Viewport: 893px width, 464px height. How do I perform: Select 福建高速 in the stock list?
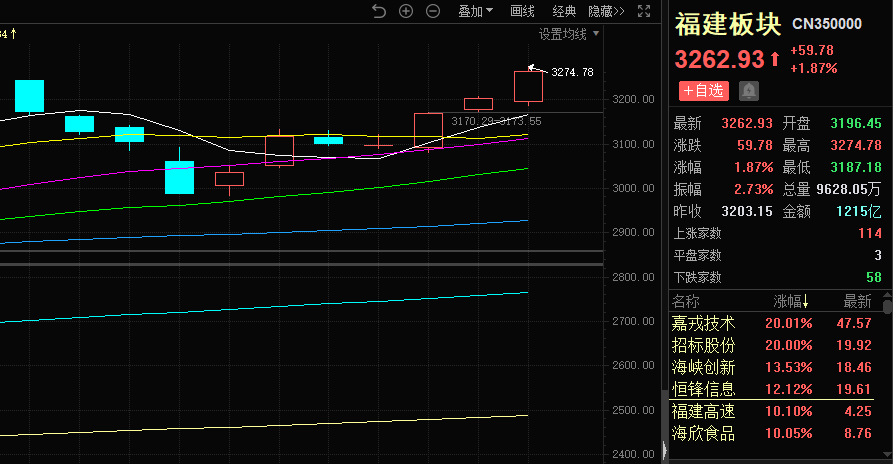(703, 411)
